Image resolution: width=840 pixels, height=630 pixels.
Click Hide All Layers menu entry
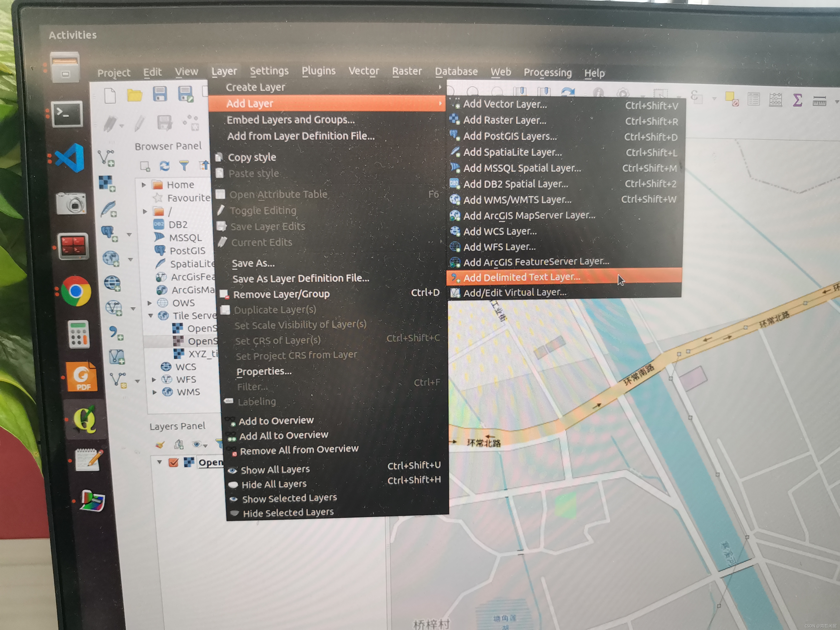[274, 484]
